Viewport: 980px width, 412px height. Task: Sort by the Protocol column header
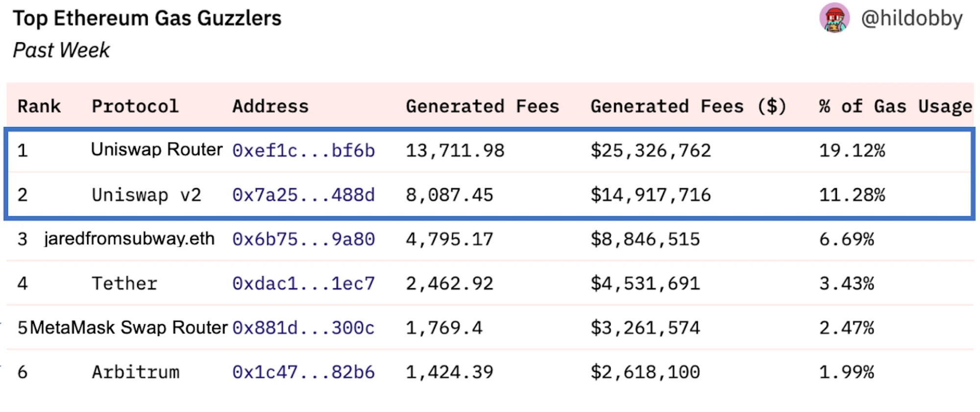coord(135,106)
